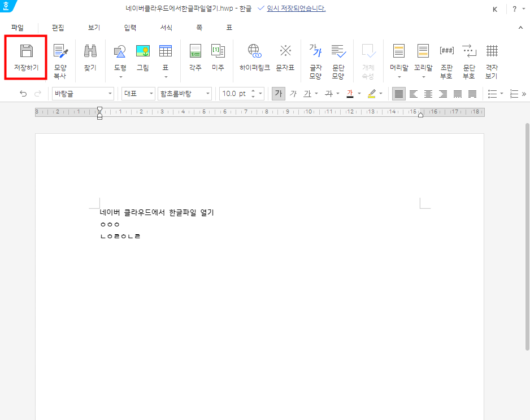
Task: Open the 바탕글 style dropdown
Action: point(83,94)
